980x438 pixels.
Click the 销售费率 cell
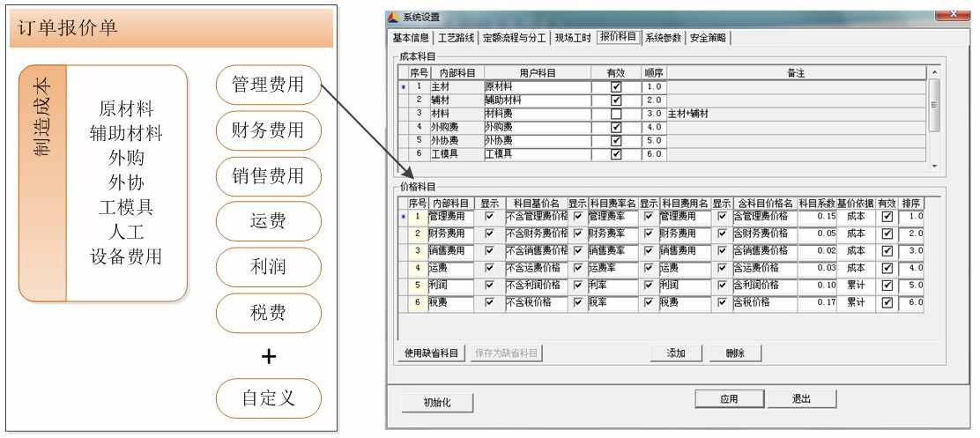pyautogui.click(x=612, y=250)
